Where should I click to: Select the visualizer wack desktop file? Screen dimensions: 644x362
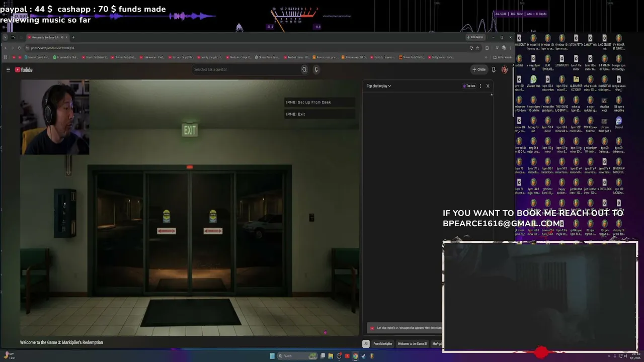coord(604,104)
